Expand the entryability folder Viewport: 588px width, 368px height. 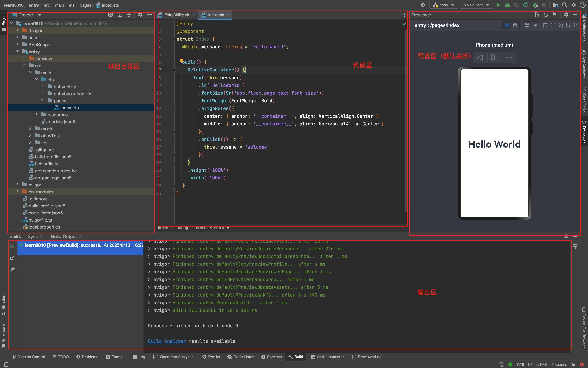[x=43, y=86]
